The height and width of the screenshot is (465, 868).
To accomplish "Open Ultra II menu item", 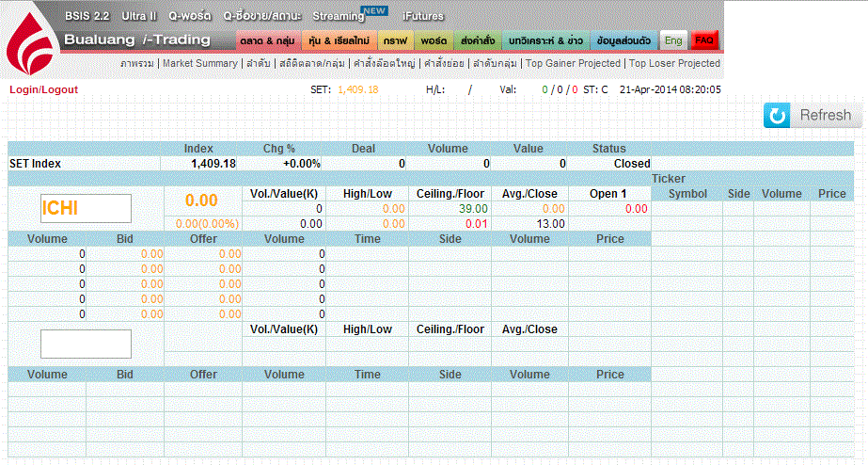I will coord(139,15).
